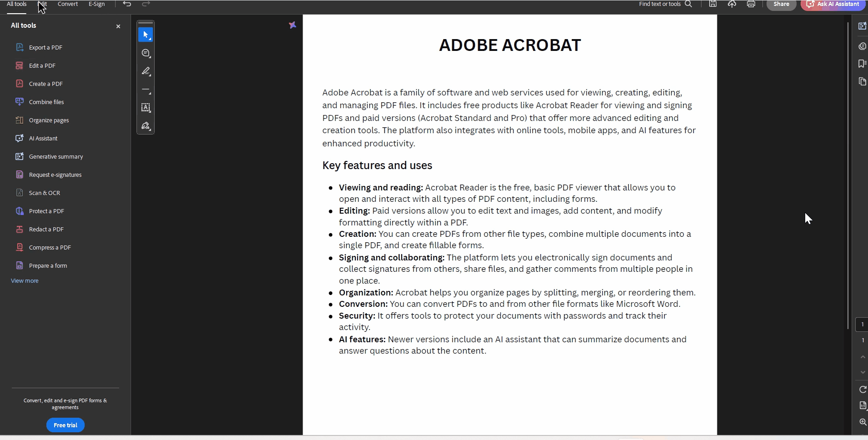Viewport: 868px width, 440px height.
Task: Click the vertical document scrollbar
Action: click(848, 175)
